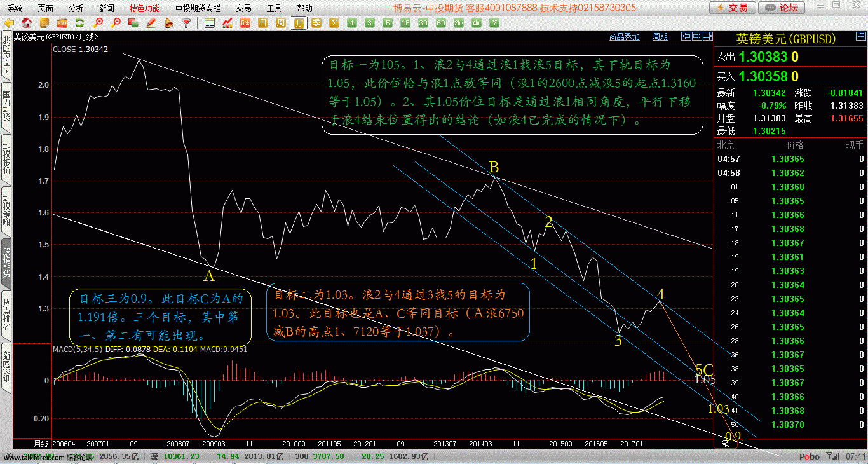Open the 中投期货专栏 menu
Image resolution: width=868 pixels, height=464 pixels.
tap(198, 8)
